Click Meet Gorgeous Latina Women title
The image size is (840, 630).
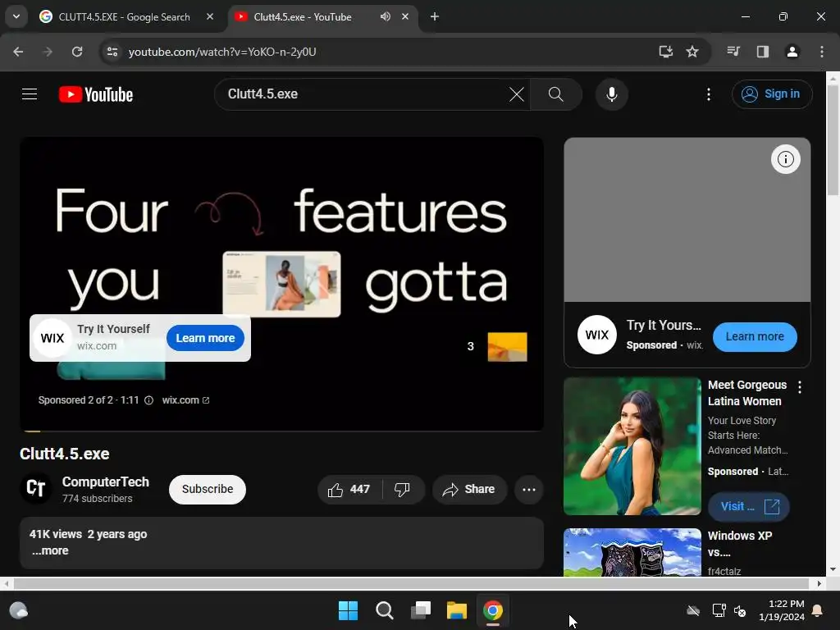(747, 393)
